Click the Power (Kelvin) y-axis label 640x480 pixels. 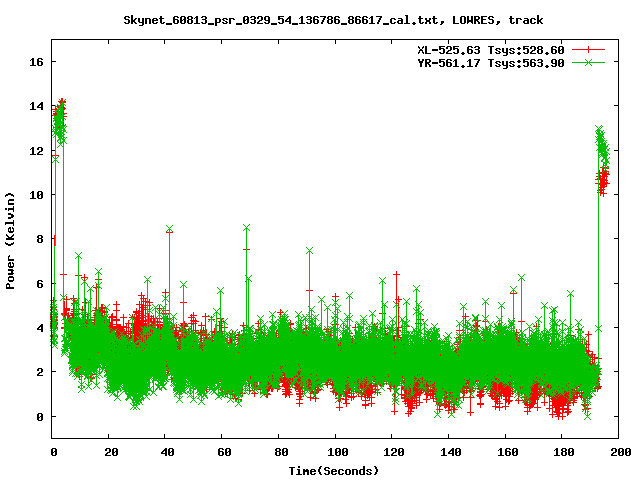(x=10, y=241)
